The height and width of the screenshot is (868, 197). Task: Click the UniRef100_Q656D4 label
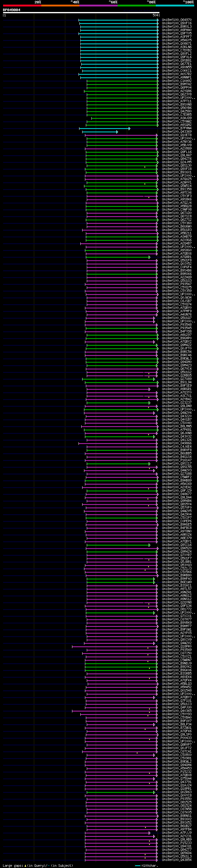coord(177,853)
